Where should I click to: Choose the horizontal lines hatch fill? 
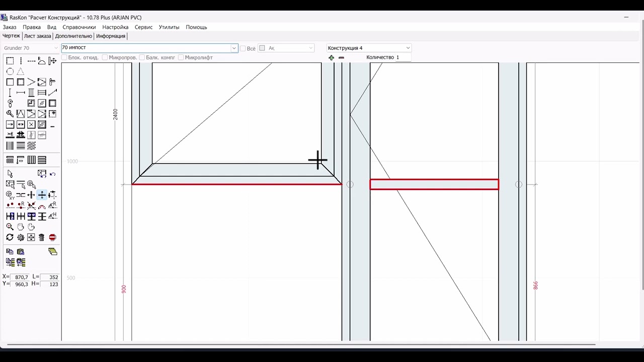tap(21, 146)
